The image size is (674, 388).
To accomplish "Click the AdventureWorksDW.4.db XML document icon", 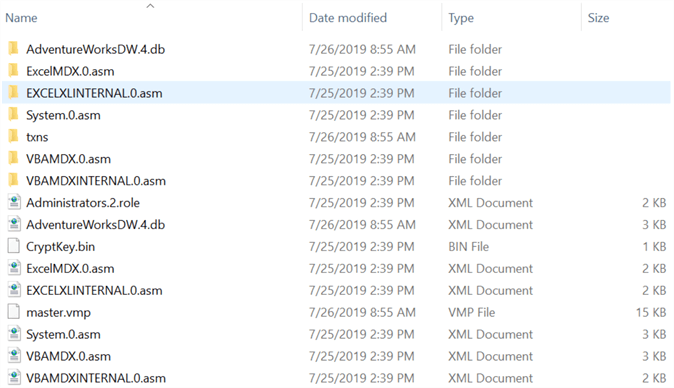I will (14, 224).
